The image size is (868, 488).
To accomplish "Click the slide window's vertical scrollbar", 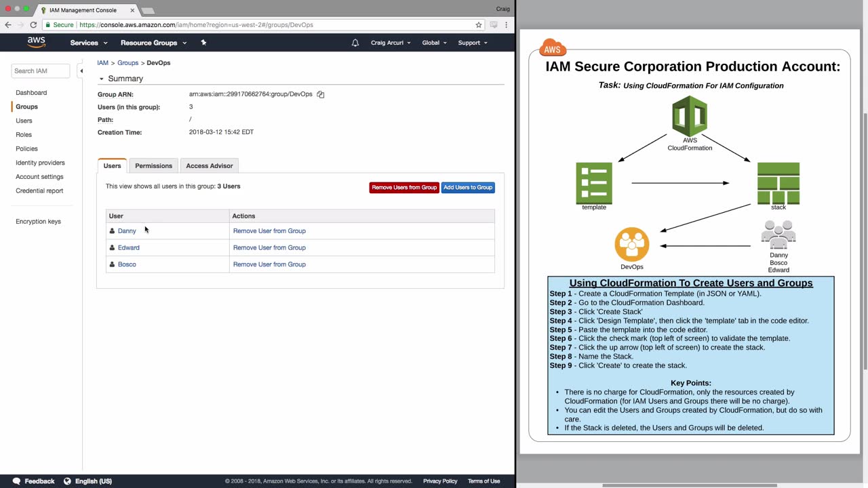I will tap(864, 241).
